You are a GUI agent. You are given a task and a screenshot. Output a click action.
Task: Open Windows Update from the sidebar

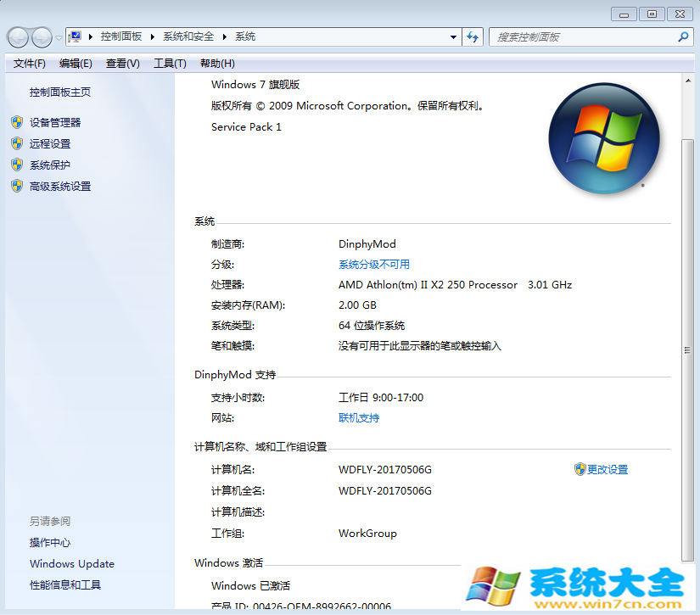pos(71,563)
